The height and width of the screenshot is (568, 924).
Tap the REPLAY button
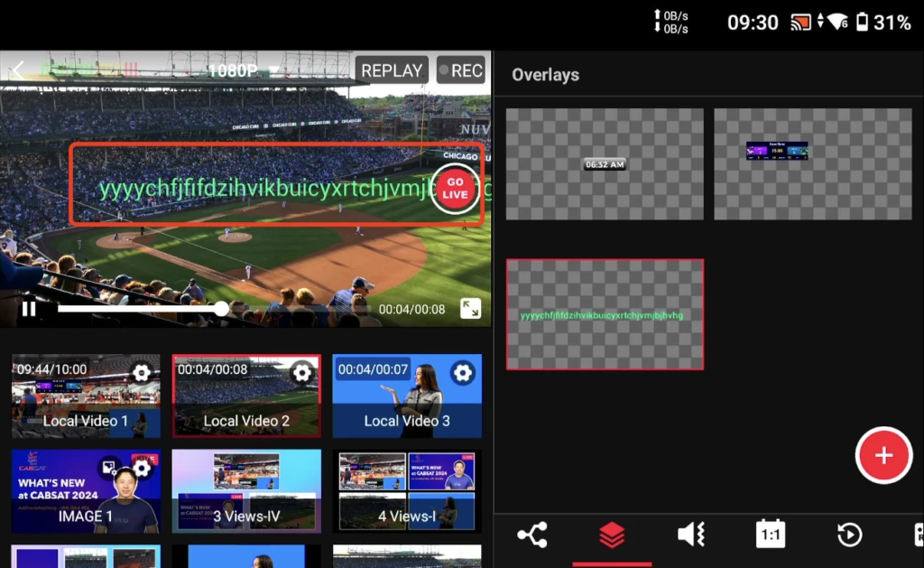(x=392, y=70)
